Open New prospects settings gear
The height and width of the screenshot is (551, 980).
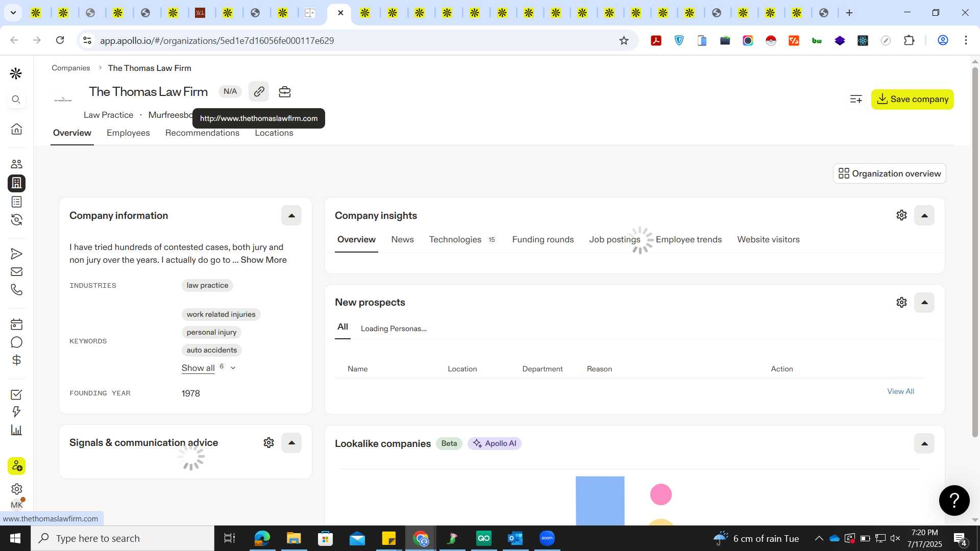901,303
